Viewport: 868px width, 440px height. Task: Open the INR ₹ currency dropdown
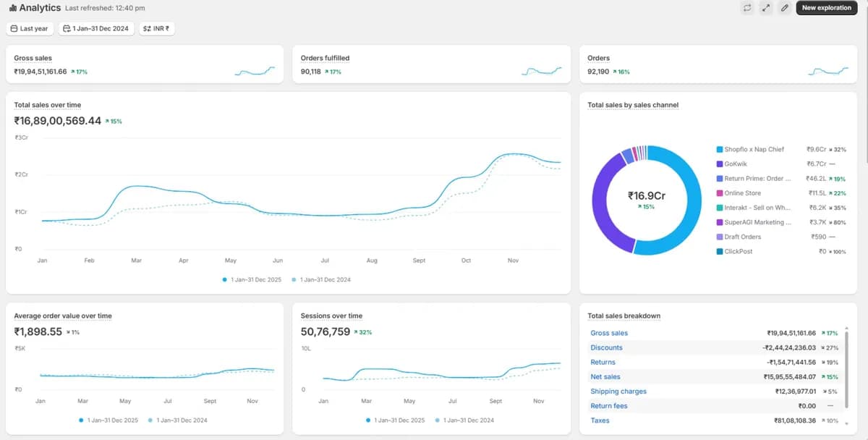pos(157,29)
